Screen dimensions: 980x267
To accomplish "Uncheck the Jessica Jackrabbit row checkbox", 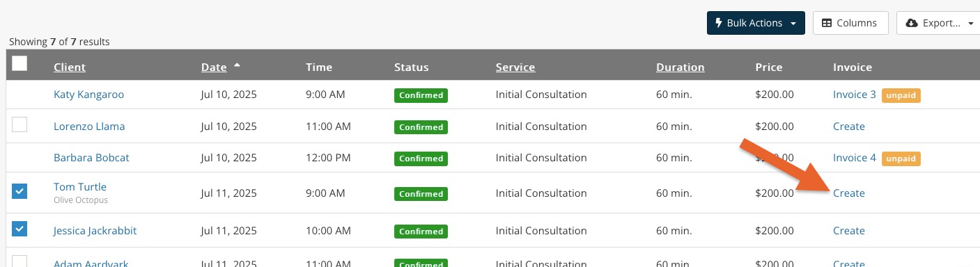I will 20,229.
